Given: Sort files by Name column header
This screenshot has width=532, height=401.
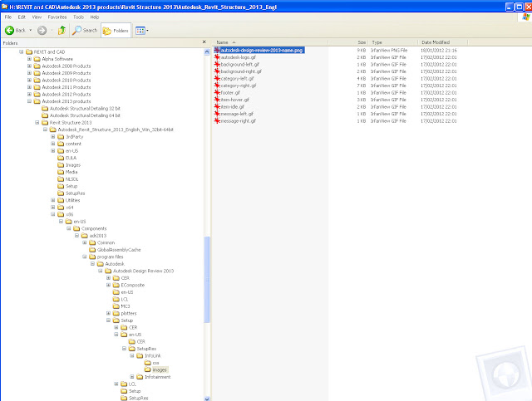Looking at the screenshot, I should 270,42.
